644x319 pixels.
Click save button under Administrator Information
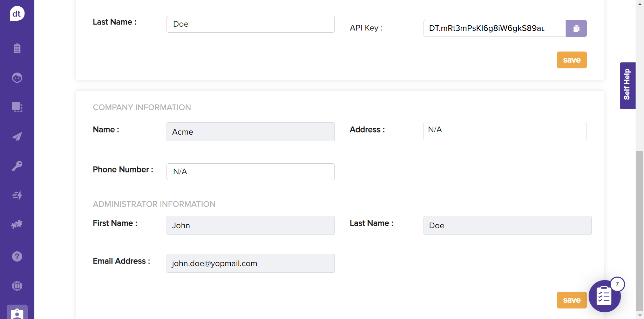[x=571, y=300]
